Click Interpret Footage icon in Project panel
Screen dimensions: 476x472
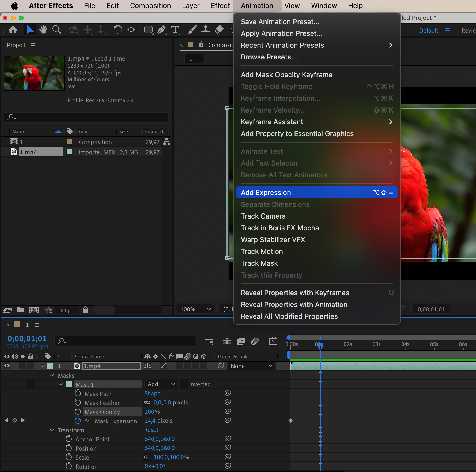click(7, 310)
